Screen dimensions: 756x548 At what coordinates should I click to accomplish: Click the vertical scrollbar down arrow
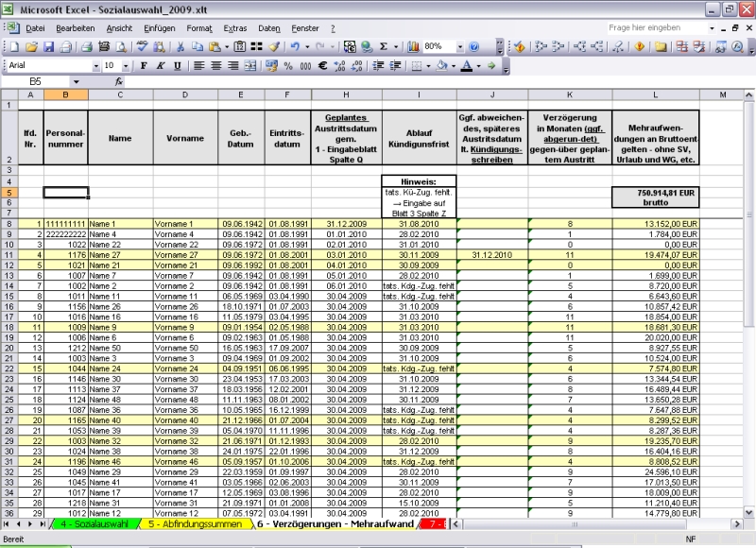748,512
